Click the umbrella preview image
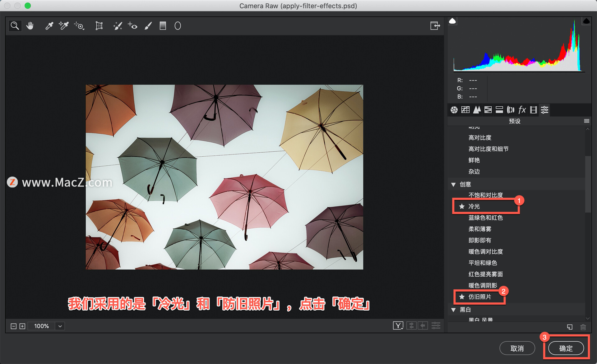Image resolution: width=597 pixels, height=364 pixels. (x=224, y=177)
